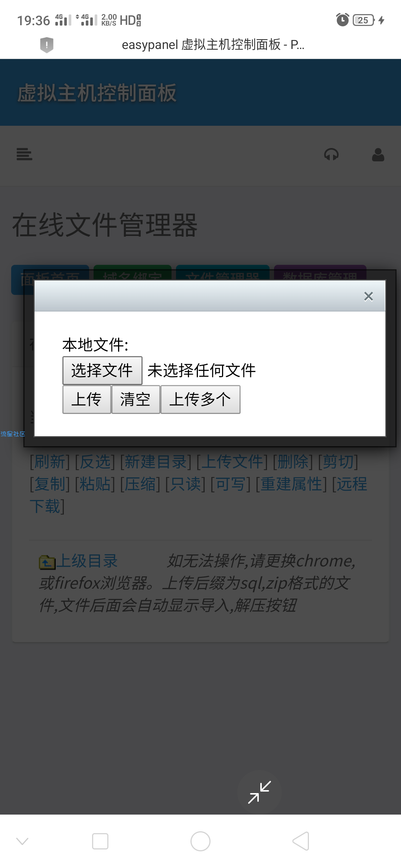This screenshot has width=401, height=868.
Task: Tap the Android back triangle
Action: tap(301, 841)
